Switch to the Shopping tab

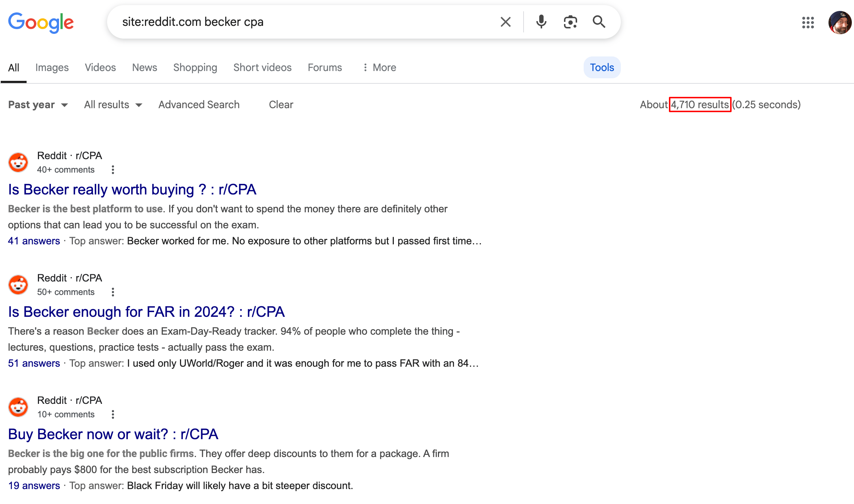pos(195,68)
